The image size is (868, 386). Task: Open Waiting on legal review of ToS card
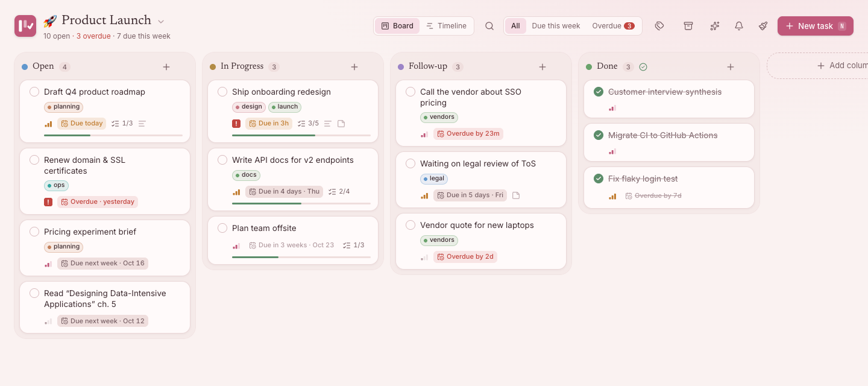pos(481,179)
